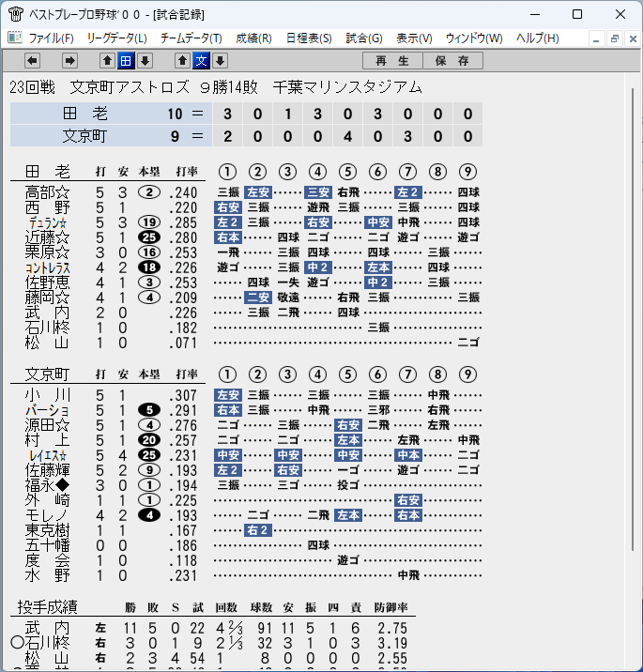
Task: Click 三邪 result for バーショ in inning 6
Action: point(378,410)
